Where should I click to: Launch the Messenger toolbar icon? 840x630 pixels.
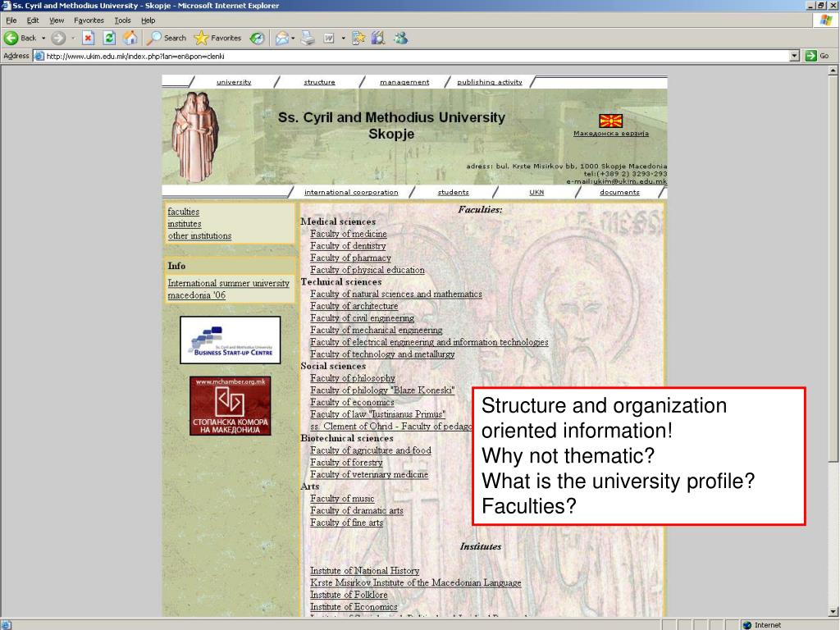(400, 38)
